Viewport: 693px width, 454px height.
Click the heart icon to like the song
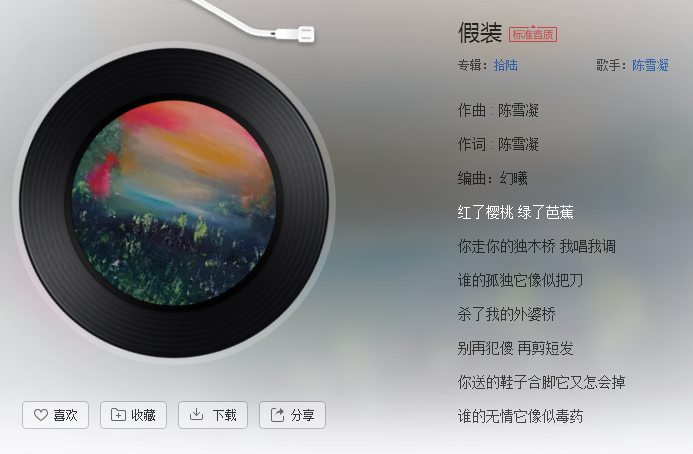coord(41,415)
